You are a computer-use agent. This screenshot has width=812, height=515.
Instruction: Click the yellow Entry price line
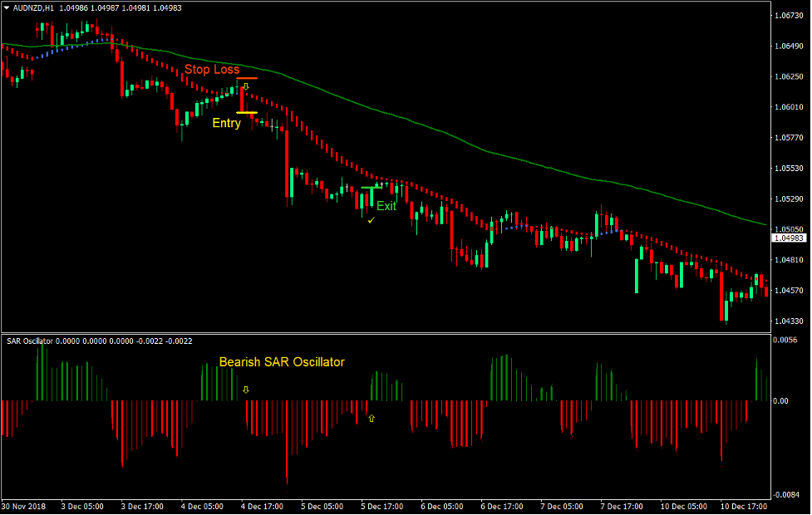(x=247, y=112)
